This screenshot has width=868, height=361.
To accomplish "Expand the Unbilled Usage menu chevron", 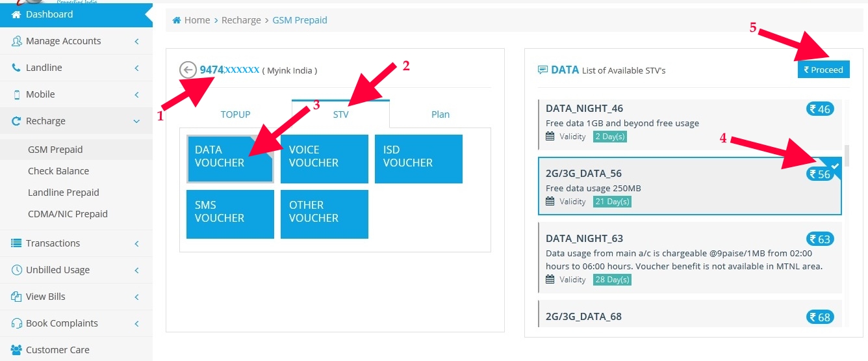I will click(136, 270).
